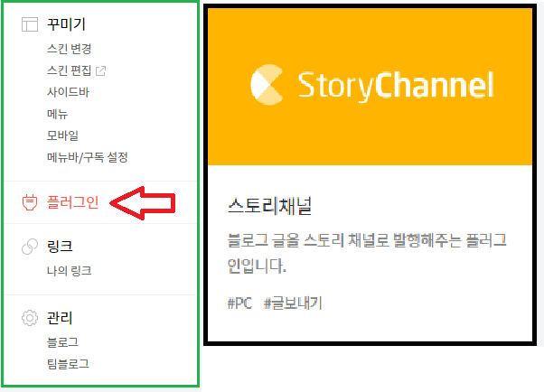Screen dimensions: 544x392
Task: Click external-link icon next to 스킨 편집
Action: [x=100, y=70]
